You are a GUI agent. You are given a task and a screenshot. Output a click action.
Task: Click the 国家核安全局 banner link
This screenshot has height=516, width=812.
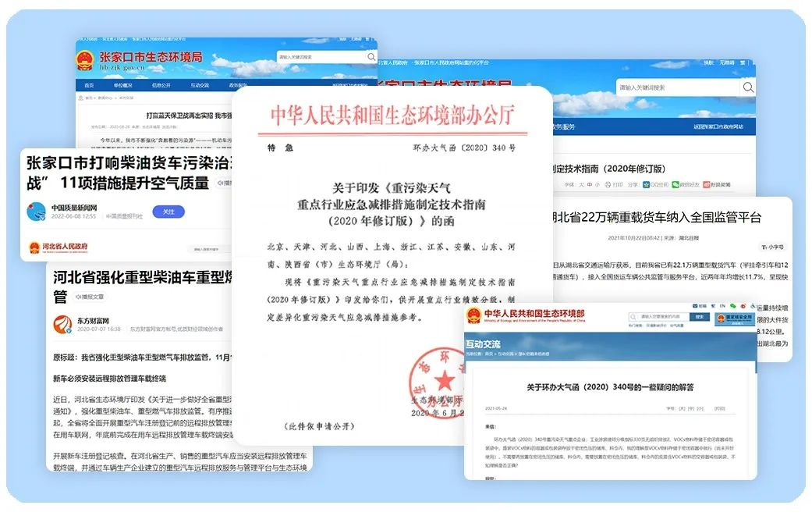click(734, 318)
